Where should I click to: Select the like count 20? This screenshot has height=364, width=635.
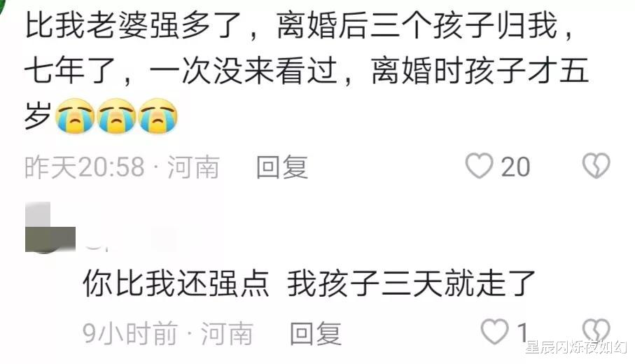(515, 167)
